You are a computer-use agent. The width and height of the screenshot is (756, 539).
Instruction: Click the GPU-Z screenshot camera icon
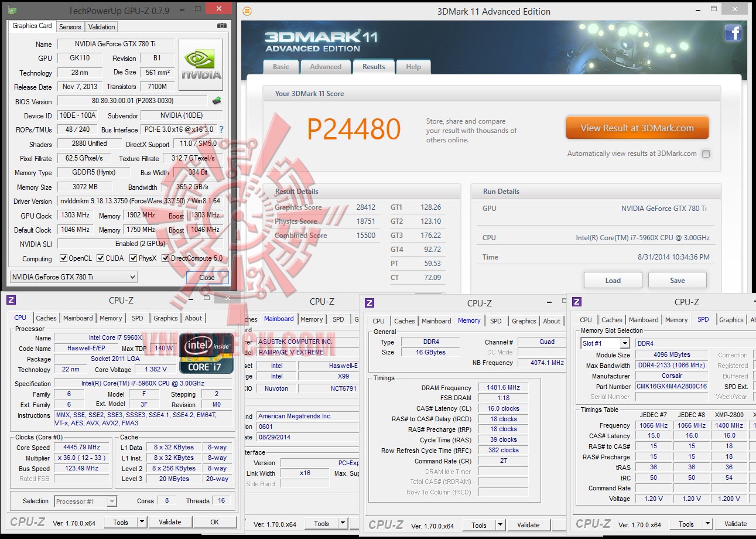222,26
